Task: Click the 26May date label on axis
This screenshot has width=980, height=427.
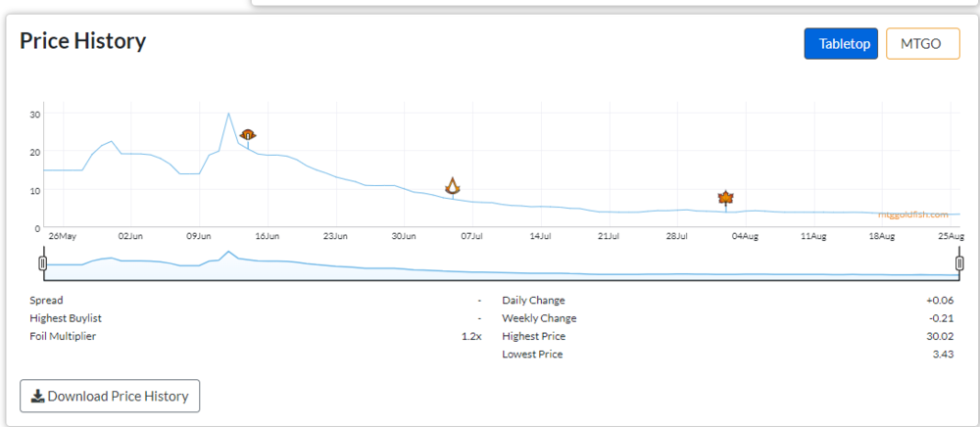Action: point(61,236)
